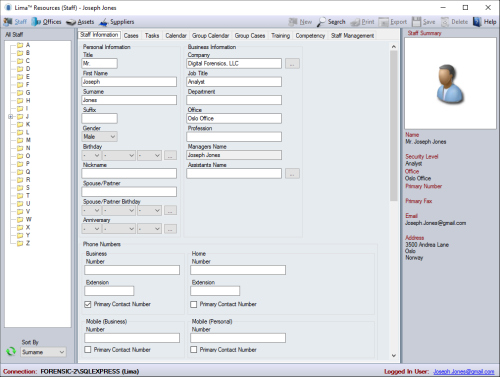Screen dimensions: 500x377
Task: Select folder A in All Staff tree
Action: [x=24, y=45]
